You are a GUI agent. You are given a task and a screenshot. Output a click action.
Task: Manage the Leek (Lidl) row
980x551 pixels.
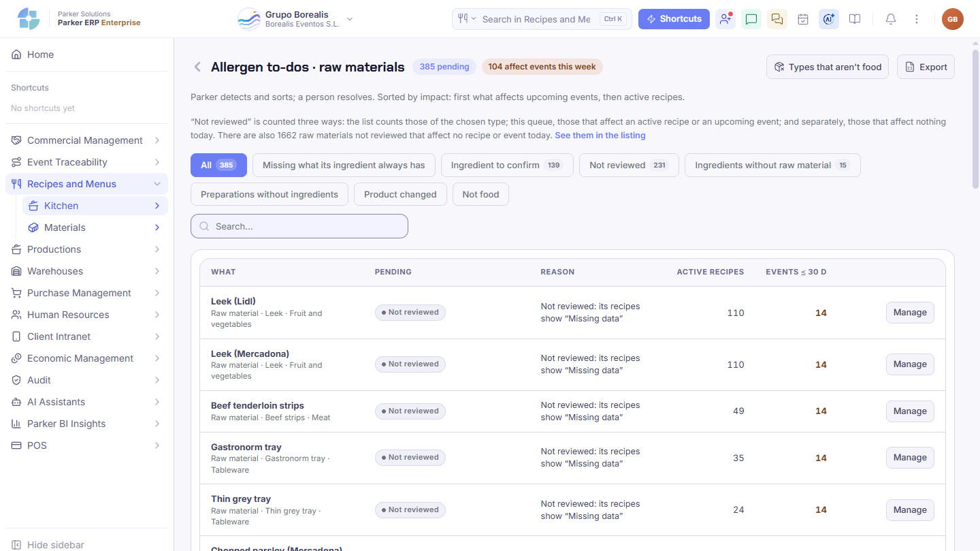tap(910, 313)
